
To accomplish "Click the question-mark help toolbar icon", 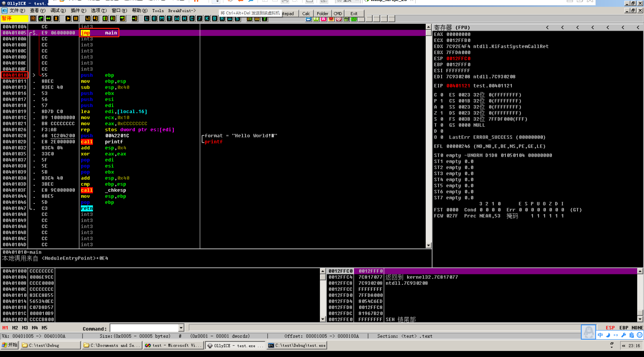I will (x=265, y=19).
